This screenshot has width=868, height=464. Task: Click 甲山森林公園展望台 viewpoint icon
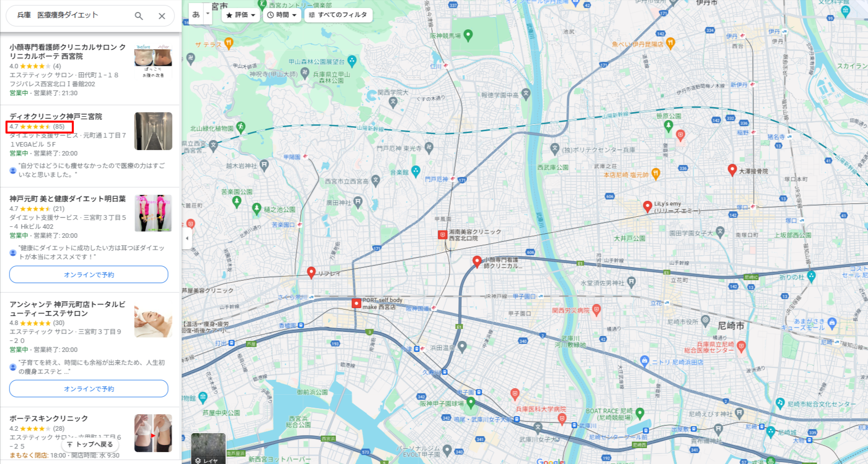click(x=352, y=61)
